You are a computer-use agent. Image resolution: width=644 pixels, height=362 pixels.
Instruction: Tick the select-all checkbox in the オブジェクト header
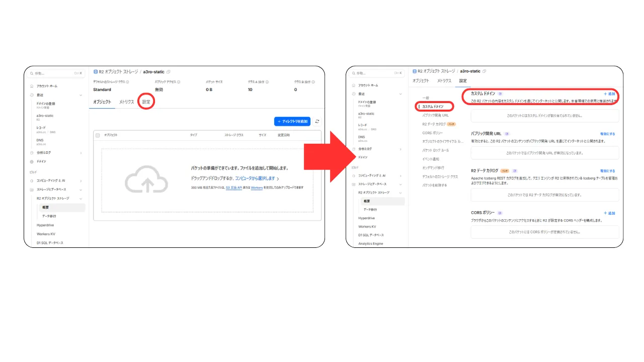point(98,135)
